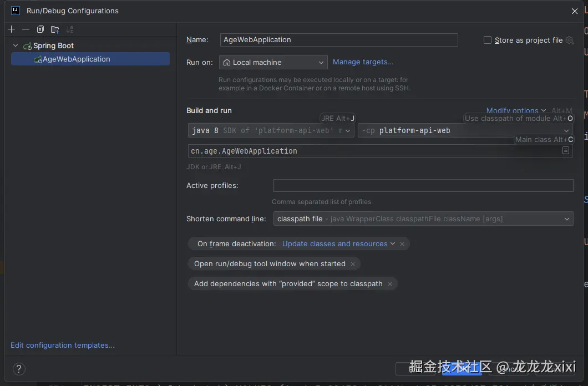Click the IntelliJ IDEA icon in the title bar
588x386 pixels.
click(x=16, y=11)
